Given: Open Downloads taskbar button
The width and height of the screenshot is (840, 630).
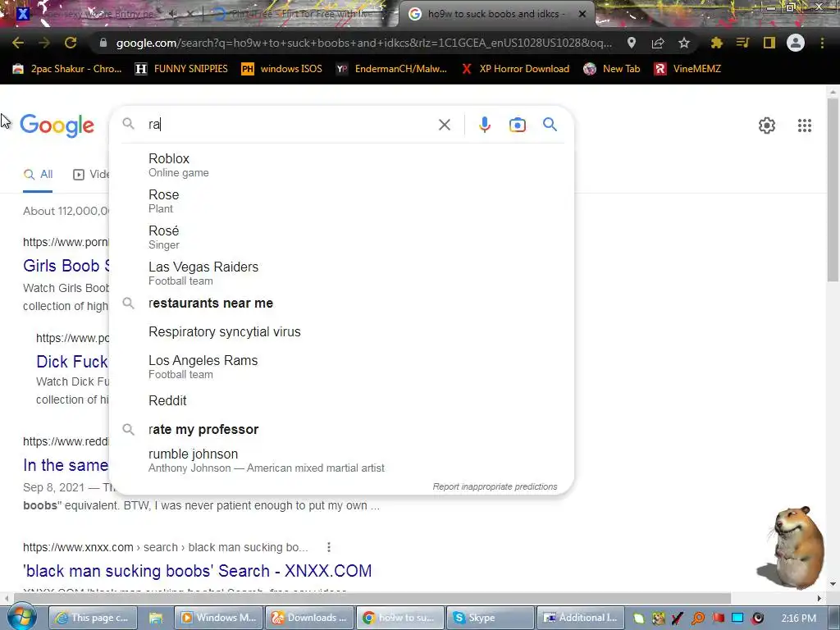Looking at the screenshot, I should coord(309,618).
